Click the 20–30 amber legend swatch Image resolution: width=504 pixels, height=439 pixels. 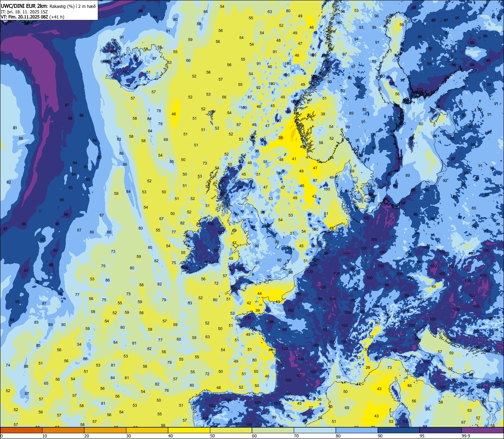click(x=105, y=430)
